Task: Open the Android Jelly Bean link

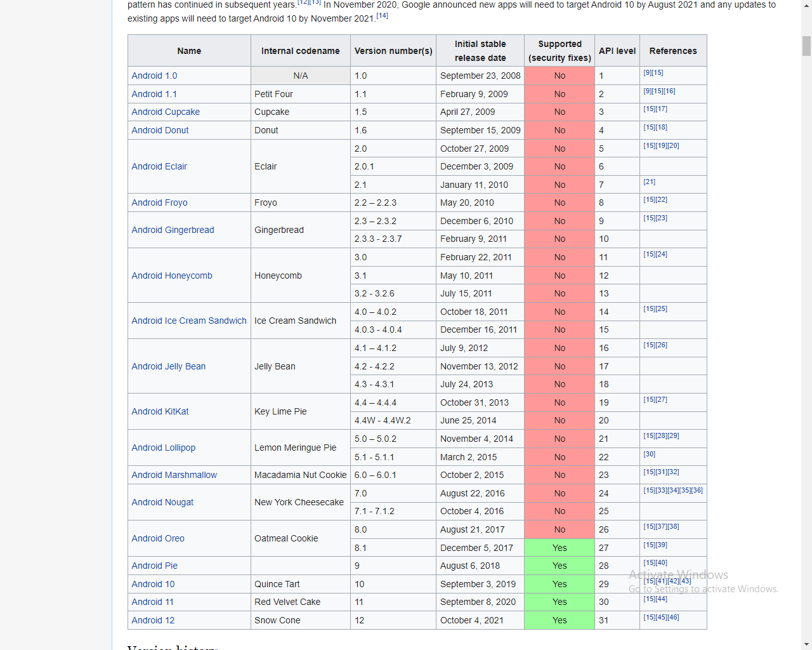Action: click(169, 366)
